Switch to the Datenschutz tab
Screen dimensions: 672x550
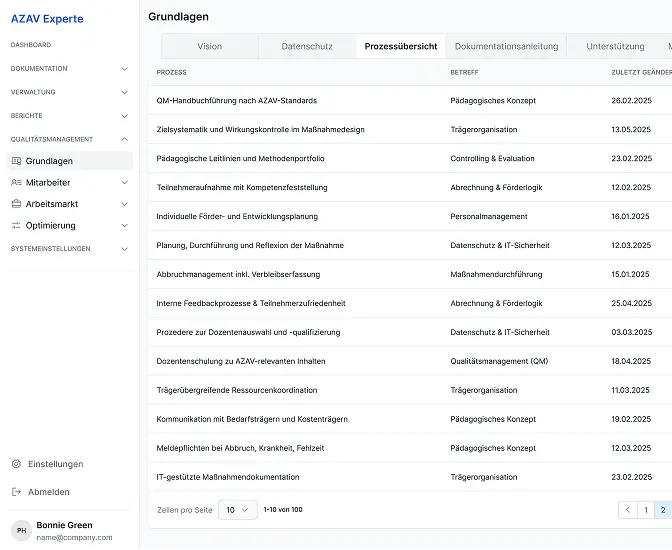[307, 46]
